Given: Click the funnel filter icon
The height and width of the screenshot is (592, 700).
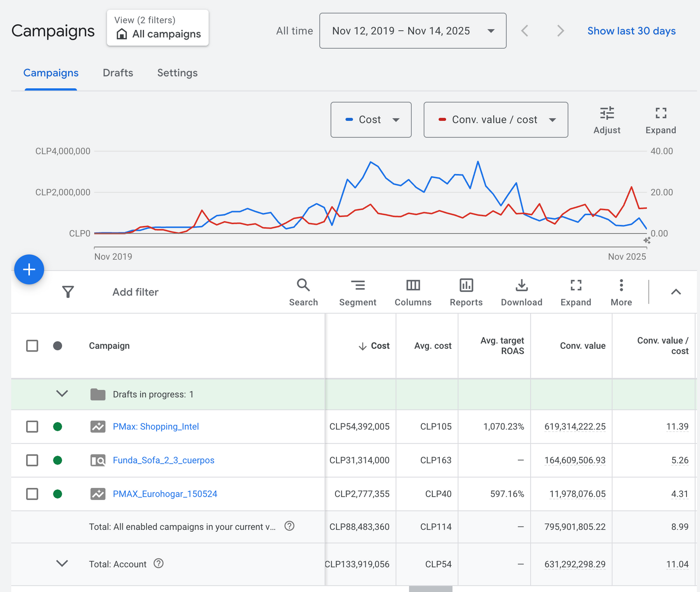Looking at the screenshot, I should pos(68,292).
